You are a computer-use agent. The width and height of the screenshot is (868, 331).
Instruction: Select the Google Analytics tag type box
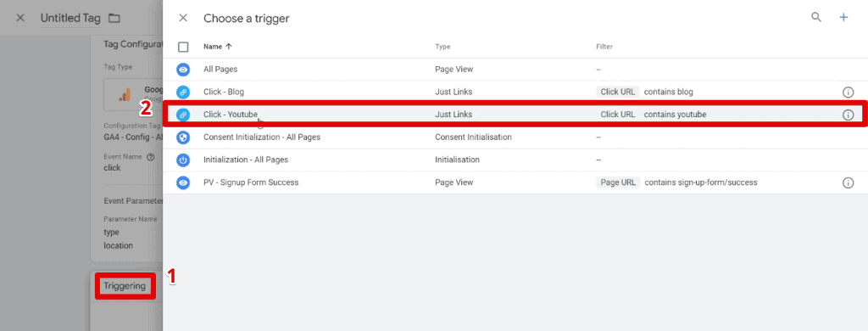(133, 95)
